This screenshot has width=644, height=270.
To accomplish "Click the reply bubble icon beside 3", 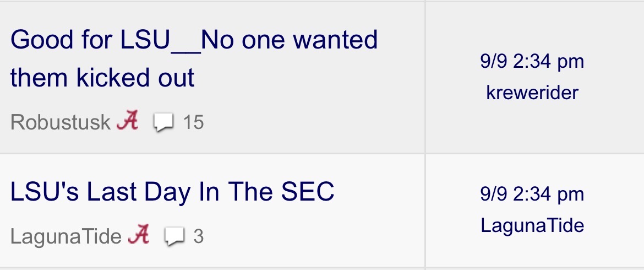I will click(x=175, y=237).
